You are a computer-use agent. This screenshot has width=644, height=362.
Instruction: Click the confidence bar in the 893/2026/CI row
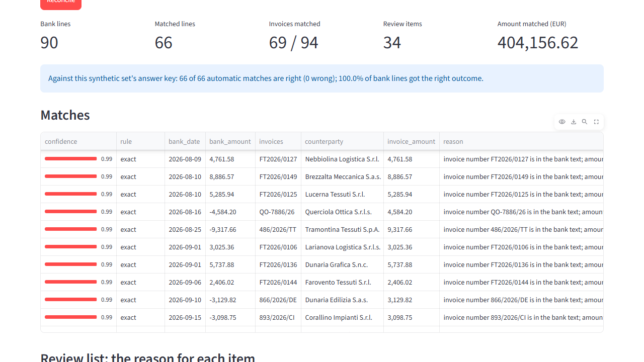pyautogui.click(x=70, y=317)
